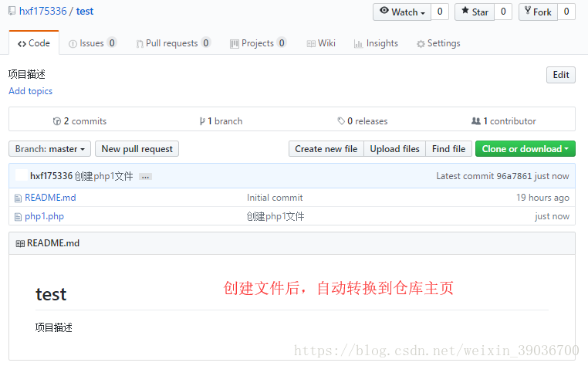Open the Watch dropdown button
This screenshot has height=366, width=588.
402,12
